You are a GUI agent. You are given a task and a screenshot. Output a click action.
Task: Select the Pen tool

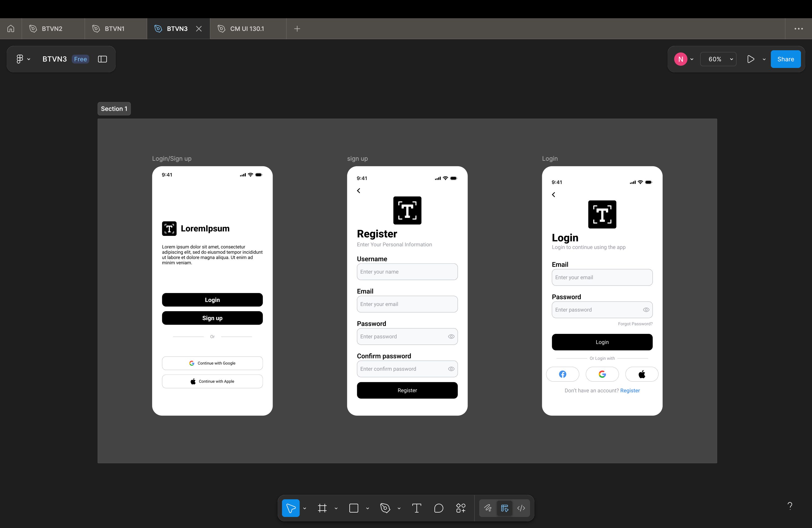pos(385,508)
